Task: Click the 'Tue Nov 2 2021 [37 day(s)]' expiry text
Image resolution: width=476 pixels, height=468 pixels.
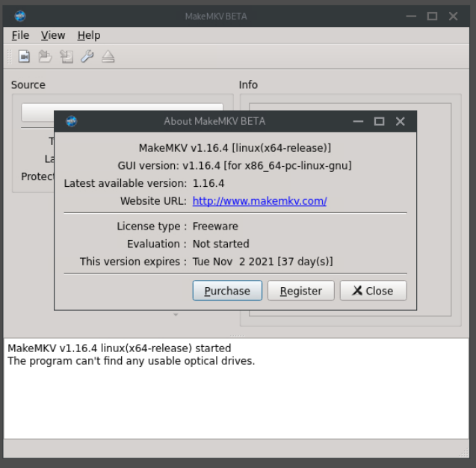Action: [263, 262]
